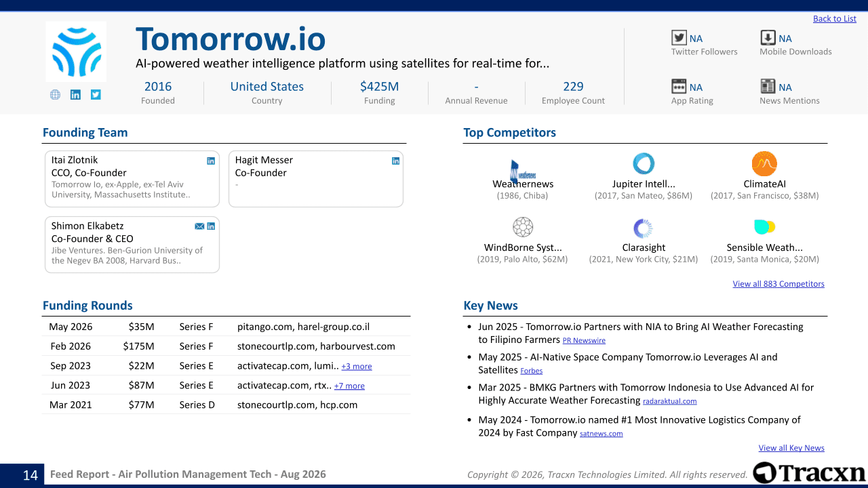Open Shimon Elkabetz's LinkedIn icon

211,226
